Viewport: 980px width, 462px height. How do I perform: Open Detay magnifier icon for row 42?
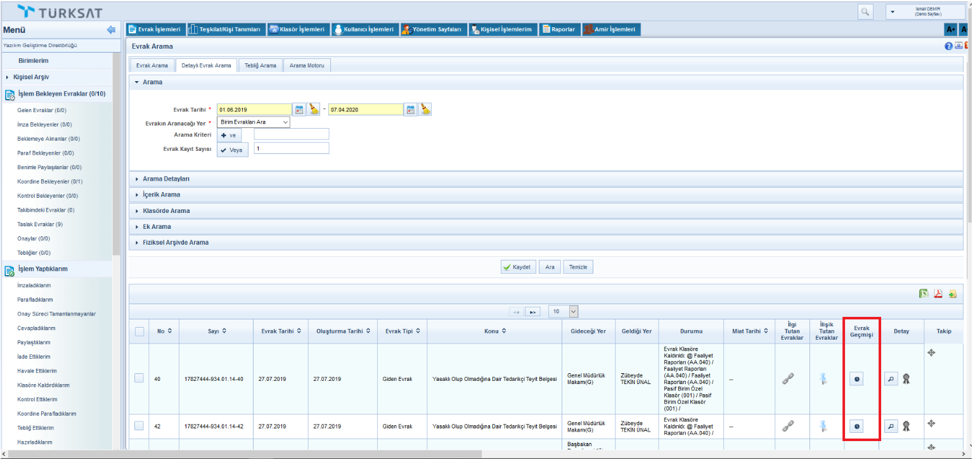tap(891, 427)
